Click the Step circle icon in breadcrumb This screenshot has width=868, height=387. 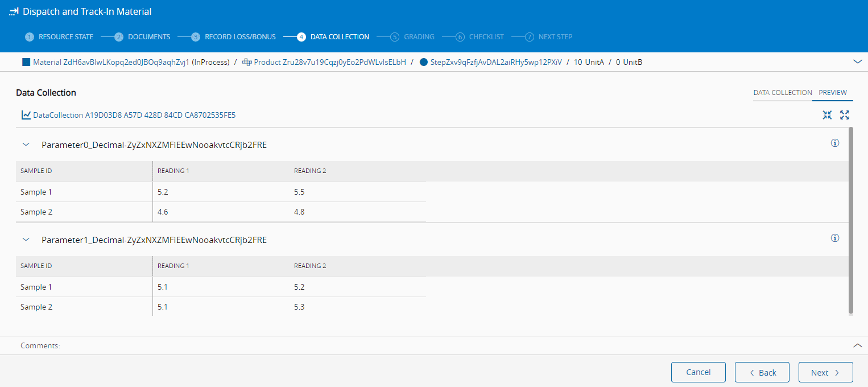(x=423, y=62)
